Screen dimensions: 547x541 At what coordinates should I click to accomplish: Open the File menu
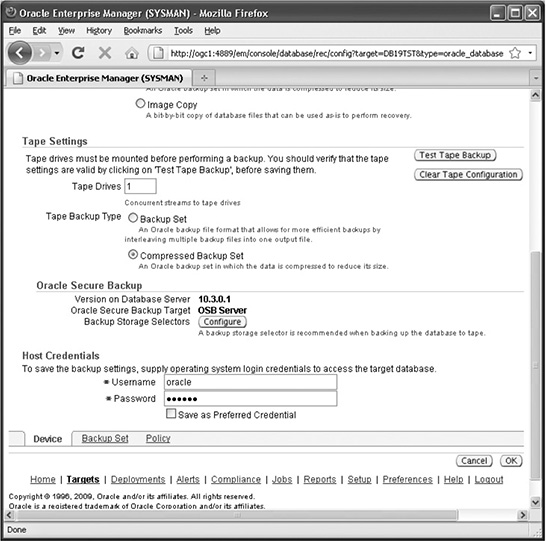pyautogui.click(x=15, y=31)
